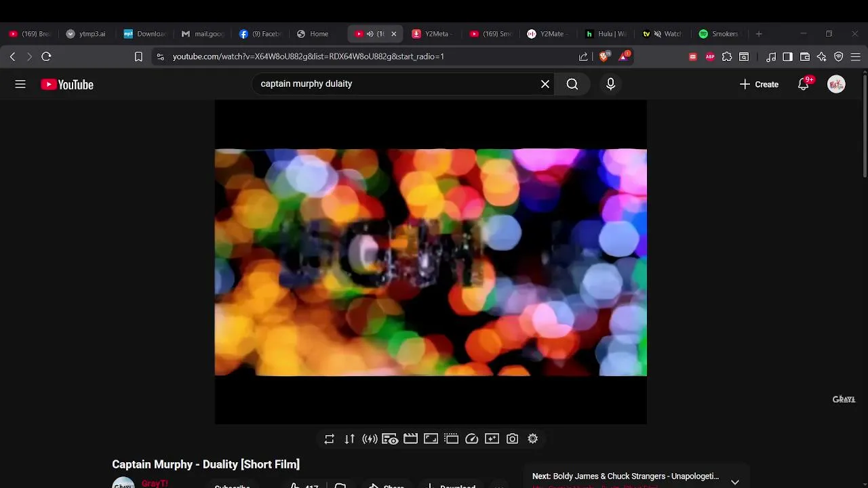Viewport: 868px width, 488px height.
Task: Click the video filters sparkle icon
Action: 492,439
